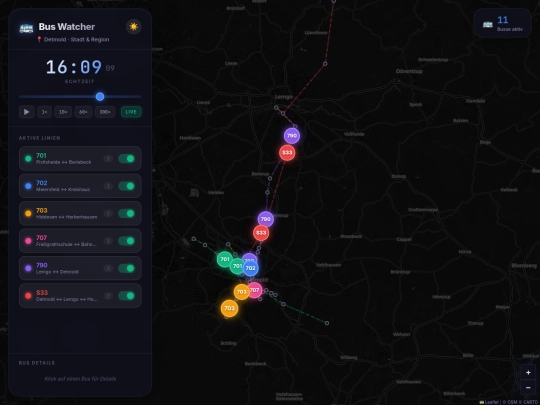The width and height of the screenshot is (540, 405).
Task: Start playback with the play button
Action: [27, 112]
